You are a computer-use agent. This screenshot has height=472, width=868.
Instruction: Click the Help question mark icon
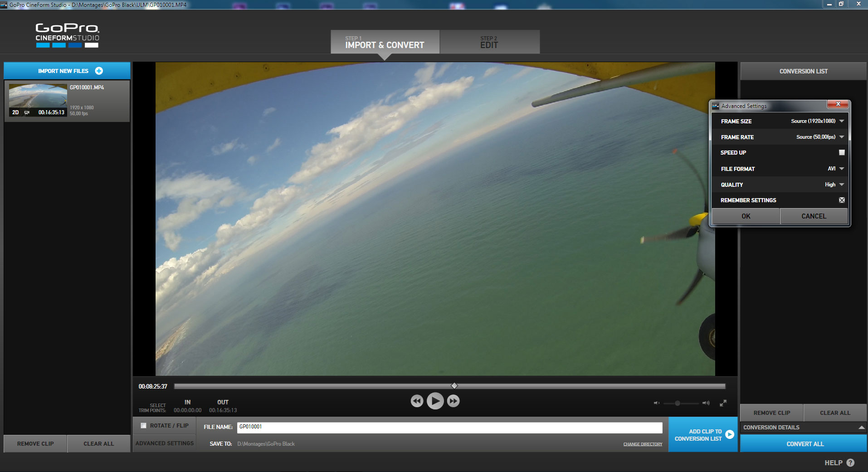[850, 462]
